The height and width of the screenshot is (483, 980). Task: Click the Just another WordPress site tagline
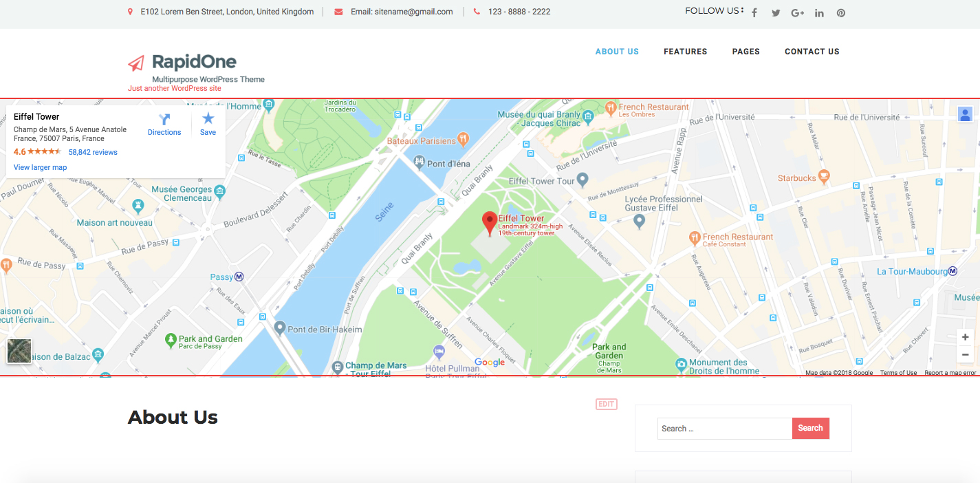tap(175, 88)
